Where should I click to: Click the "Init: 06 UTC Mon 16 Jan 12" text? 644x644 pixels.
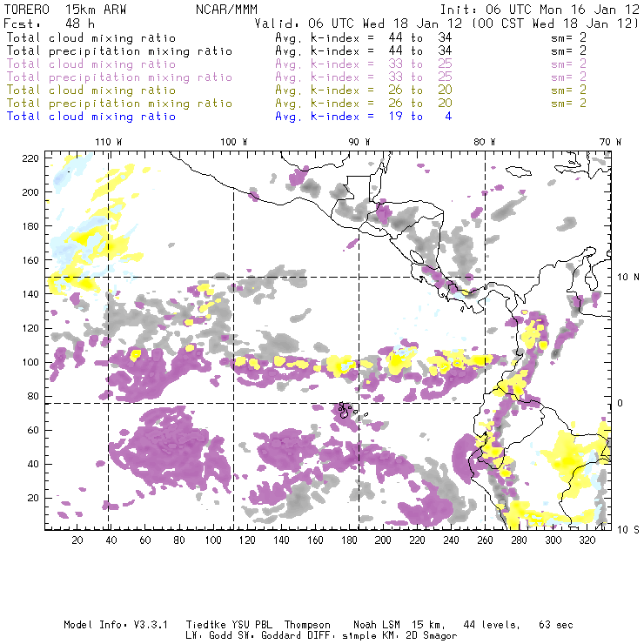click(x=540, y=10)
